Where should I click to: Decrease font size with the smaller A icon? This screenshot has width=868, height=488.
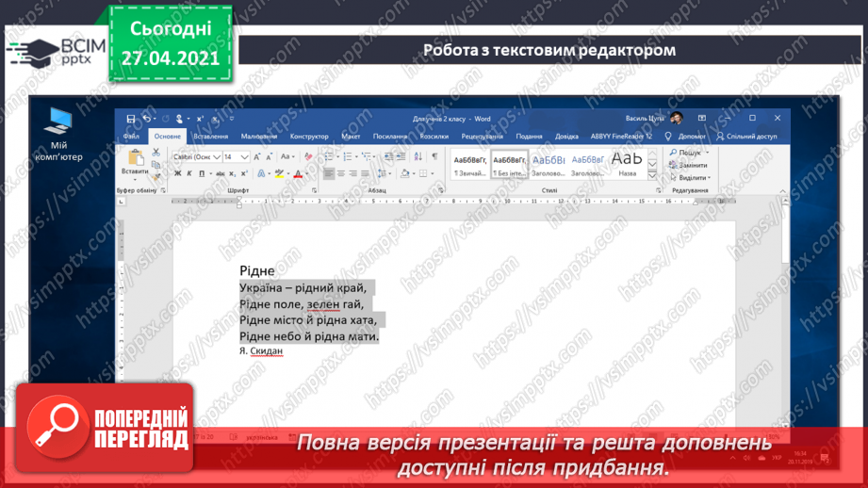tap(269, 157)
